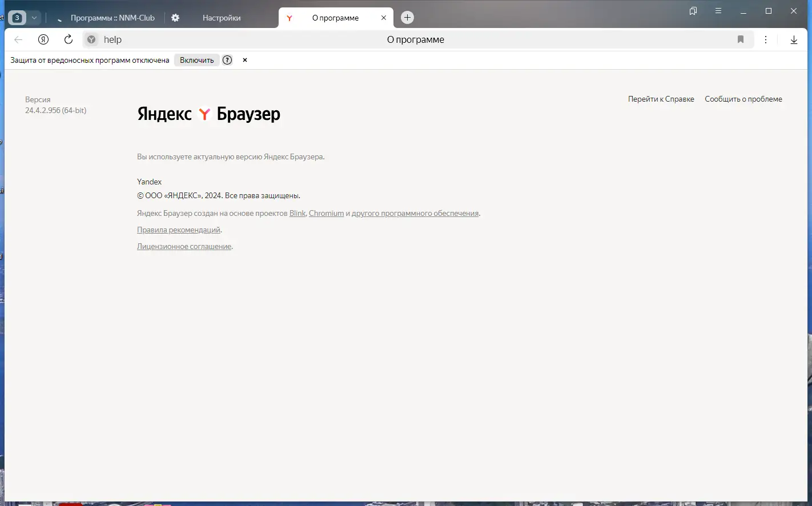Open the three-dot browser menu
The height and width of the screenshot is (506, 812).
click(766, 39)
